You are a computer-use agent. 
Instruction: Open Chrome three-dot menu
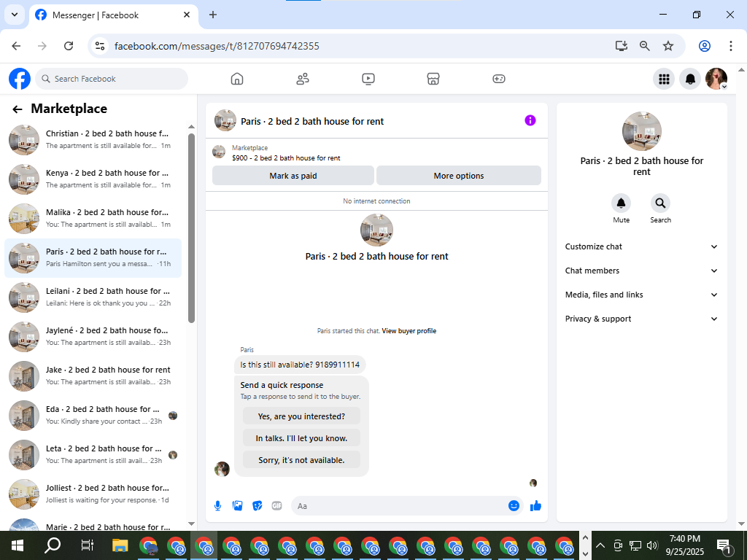click(730, 46)
